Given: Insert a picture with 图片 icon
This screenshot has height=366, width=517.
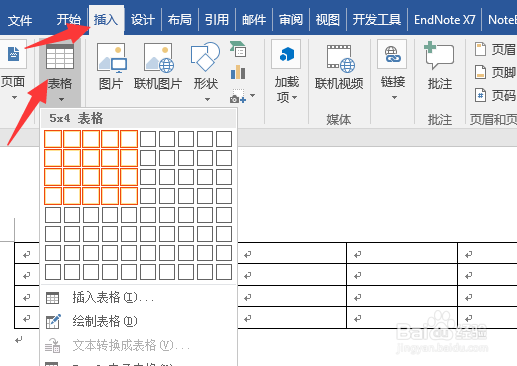Looking at the screenshot, I should (111, 58).
